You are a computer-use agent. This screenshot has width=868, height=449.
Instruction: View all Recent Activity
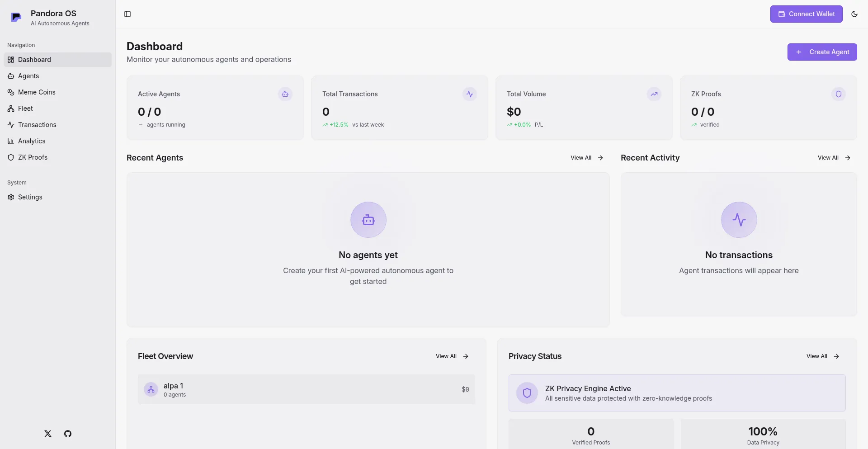pyautogui.click(x=834, y=158)
